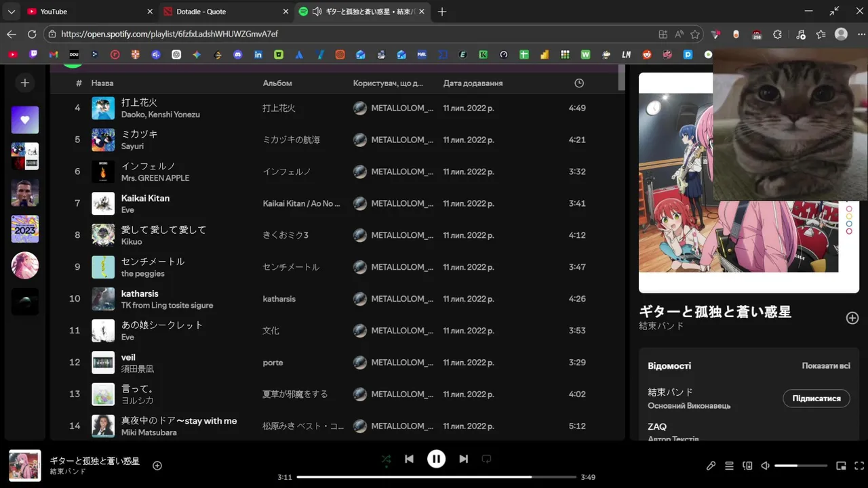Click the song progress bar
The width and height of the screenshot is (868, 488).
(436, 477)
